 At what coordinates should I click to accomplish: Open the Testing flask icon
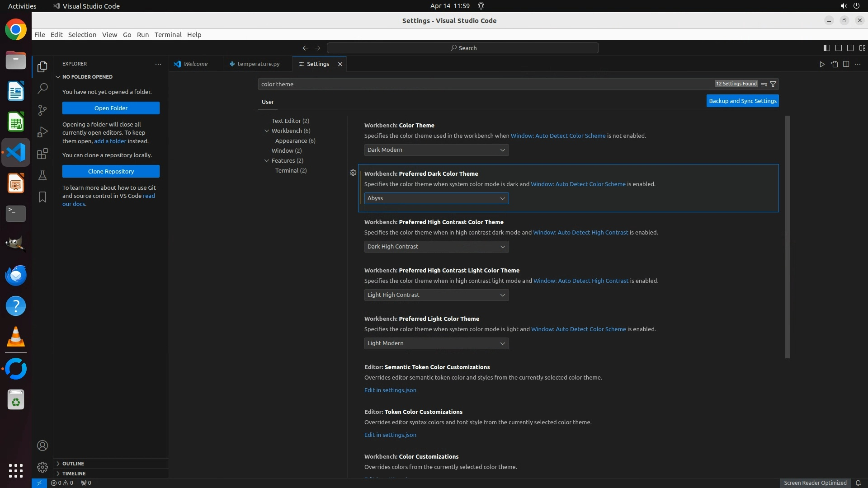point(42,175)
